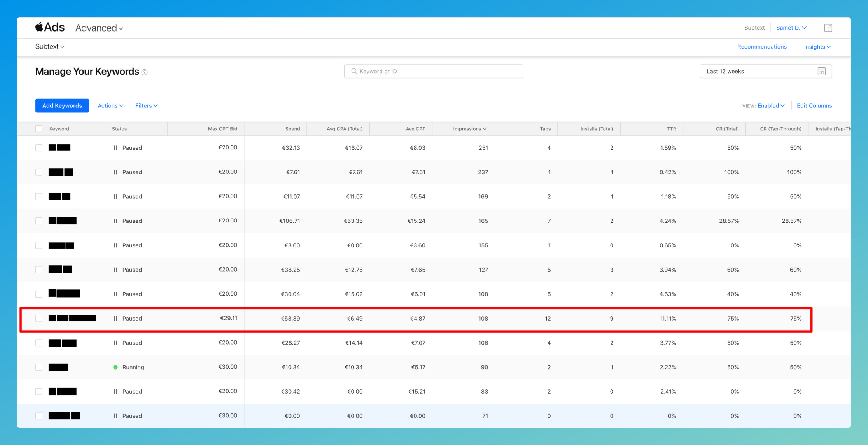This screenshot has height=445, width=868.
Task: Click the 28.57% CR (Total) value
Action: pos(729,221)
